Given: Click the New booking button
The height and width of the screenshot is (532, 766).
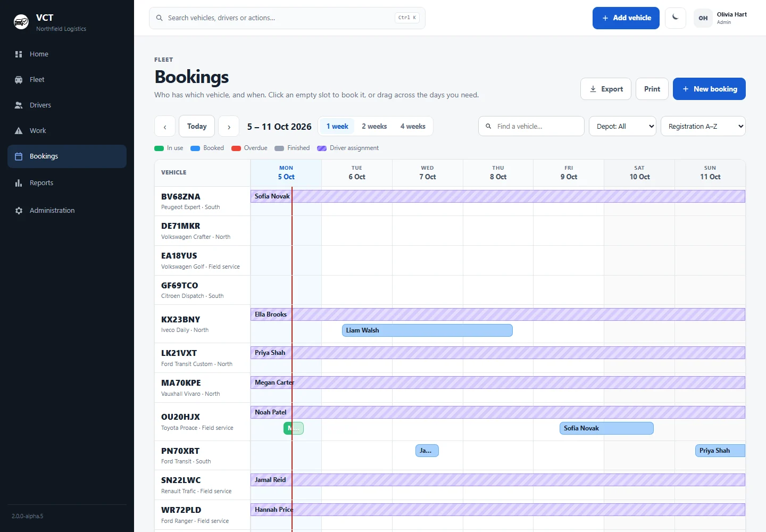Looking at the screenshot, I should point(709,89).
